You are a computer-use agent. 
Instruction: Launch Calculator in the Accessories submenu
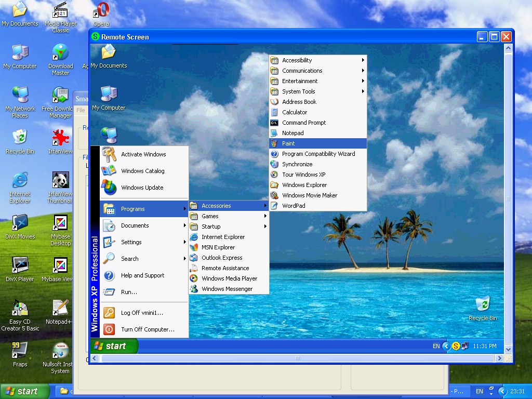click(318, 112)
